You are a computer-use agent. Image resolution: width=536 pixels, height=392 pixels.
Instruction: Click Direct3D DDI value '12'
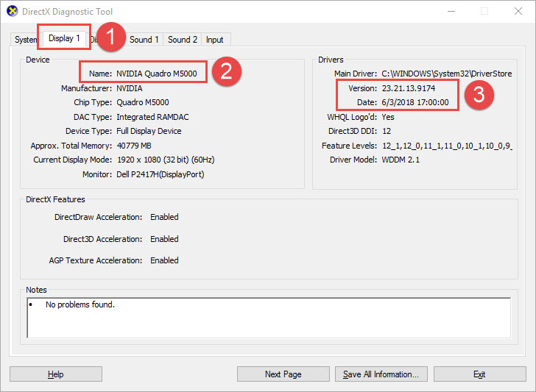(387, 131)
